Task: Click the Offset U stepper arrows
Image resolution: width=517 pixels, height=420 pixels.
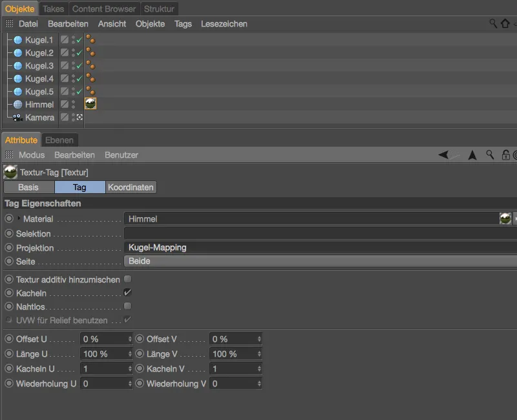Action: [130, 339]
